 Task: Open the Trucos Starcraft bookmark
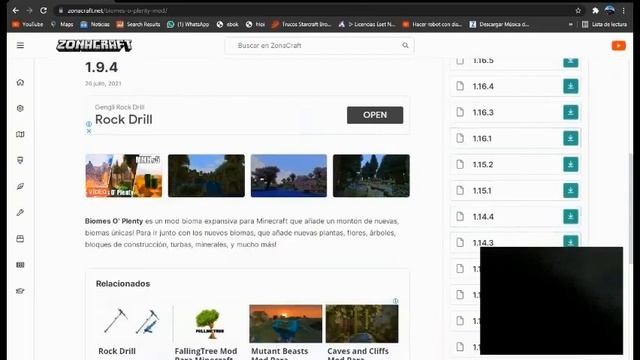point(301,24)
